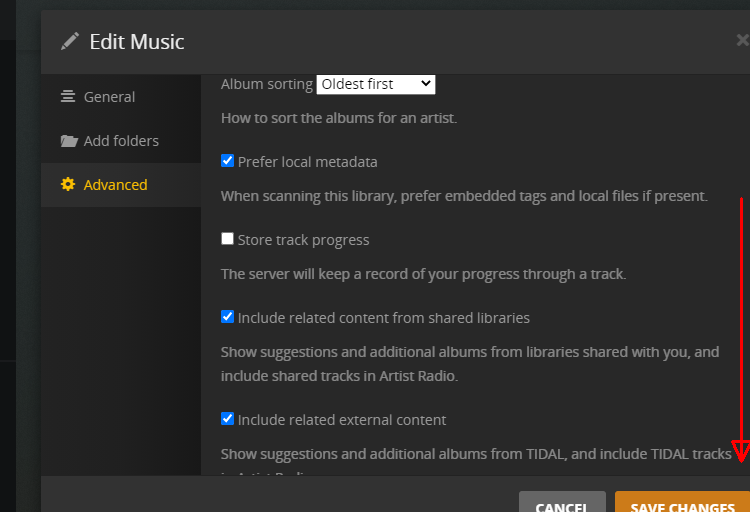Close the Edit Music dialog
The width and height of the screenshot is (750, 512).
742,41
